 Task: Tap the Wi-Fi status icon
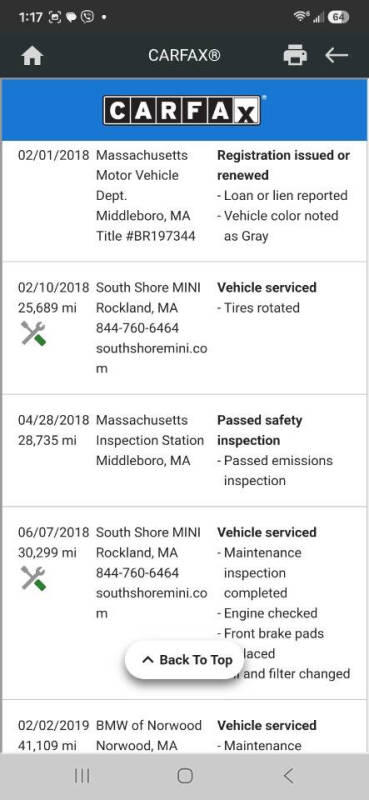(300, 17)
